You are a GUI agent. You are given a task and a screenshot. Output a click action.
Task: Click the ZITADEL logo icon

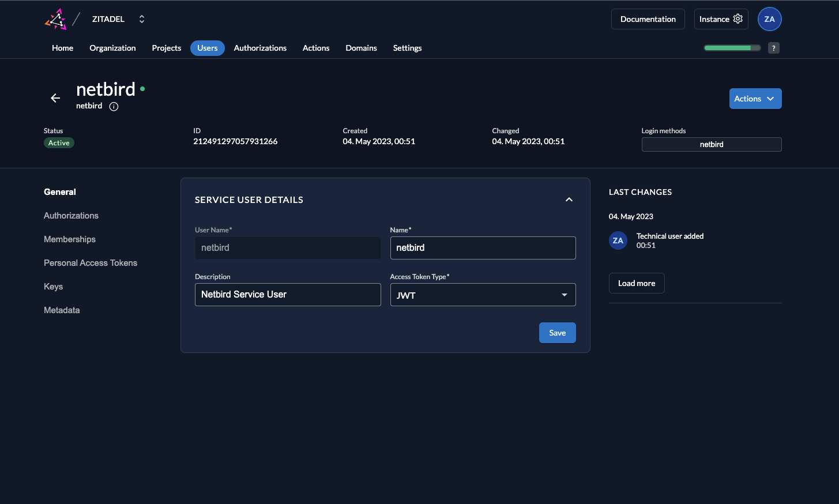point(56,19)
